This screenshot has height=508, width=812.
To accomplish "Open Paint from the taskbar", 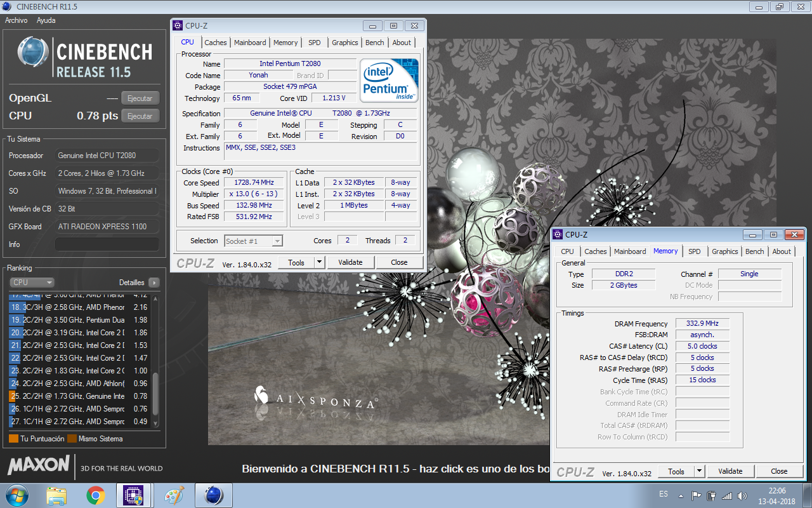I will tap(174, 495).
